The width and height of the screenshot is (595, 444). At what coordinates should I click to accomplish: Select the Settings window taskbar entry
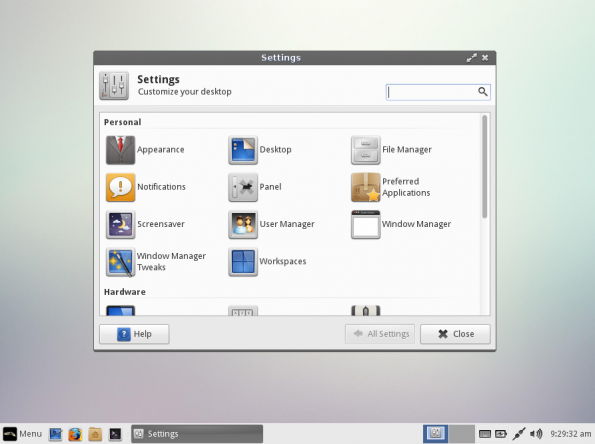coord(197,434)
